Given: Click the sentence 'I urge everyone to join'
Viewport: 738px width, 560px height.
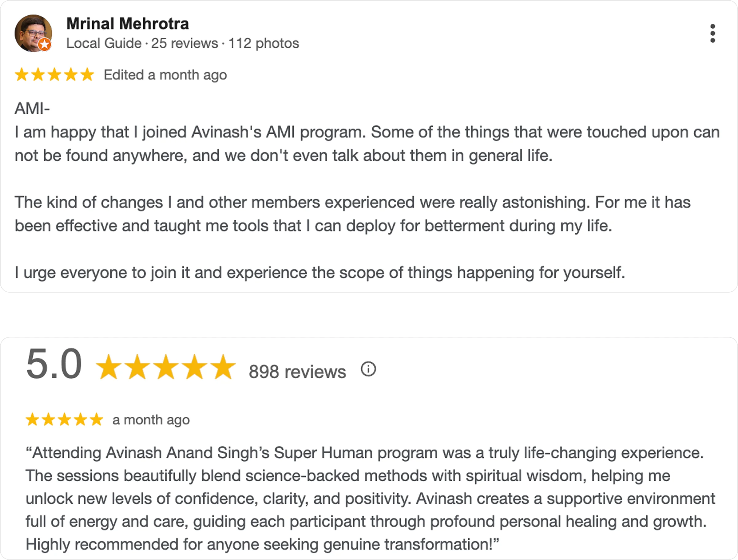Looking at the screenshot, I should tap(319, 273).
